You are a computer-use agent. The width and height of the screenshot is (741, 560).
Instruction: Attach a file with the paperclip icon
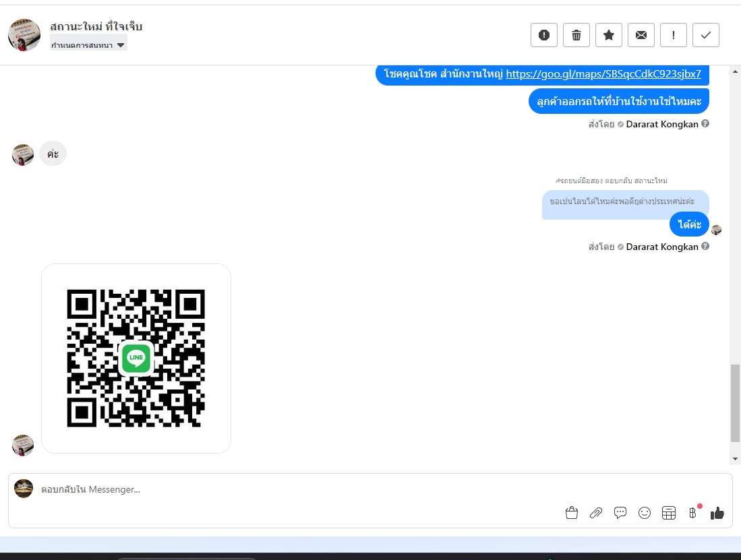(x=596, y=513)
